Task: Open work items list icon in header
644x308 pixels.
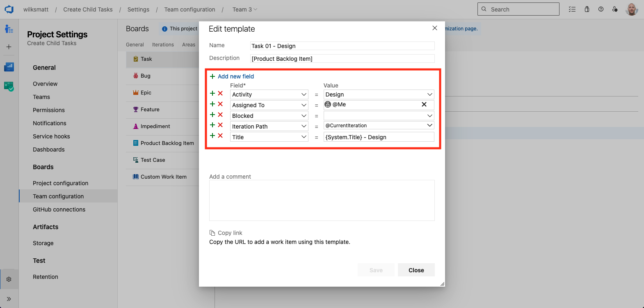Action: (572, 9)
